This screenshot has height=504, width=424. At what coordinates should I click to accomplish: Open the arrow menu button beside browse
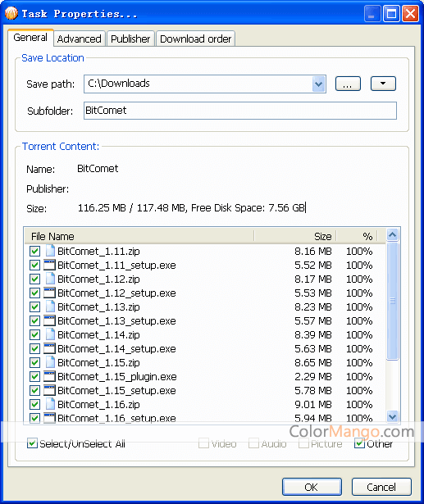[x=383, y=84]
